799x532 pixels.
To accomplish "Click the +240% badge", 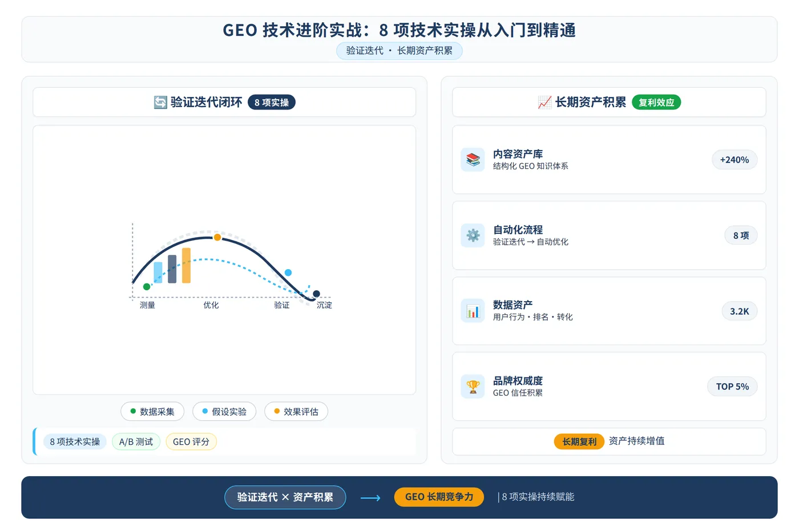I will pos(735,160).
